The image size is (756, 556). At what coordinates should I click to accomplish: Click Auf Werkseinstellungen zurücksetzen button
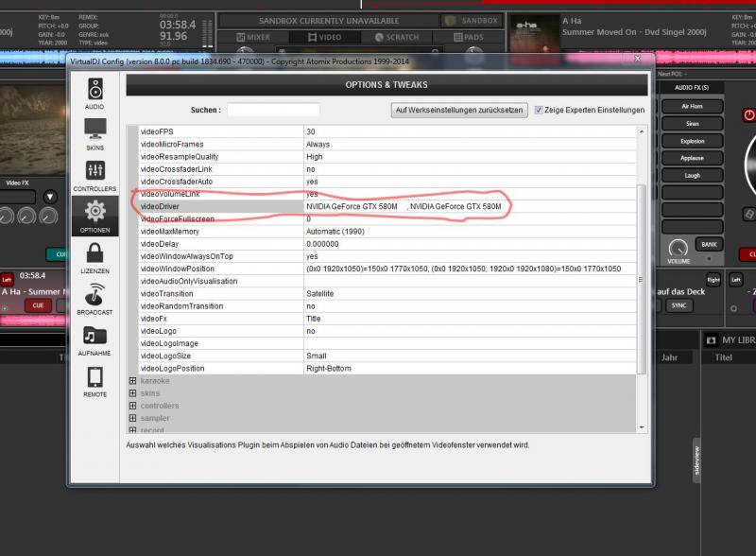[459, 110]
